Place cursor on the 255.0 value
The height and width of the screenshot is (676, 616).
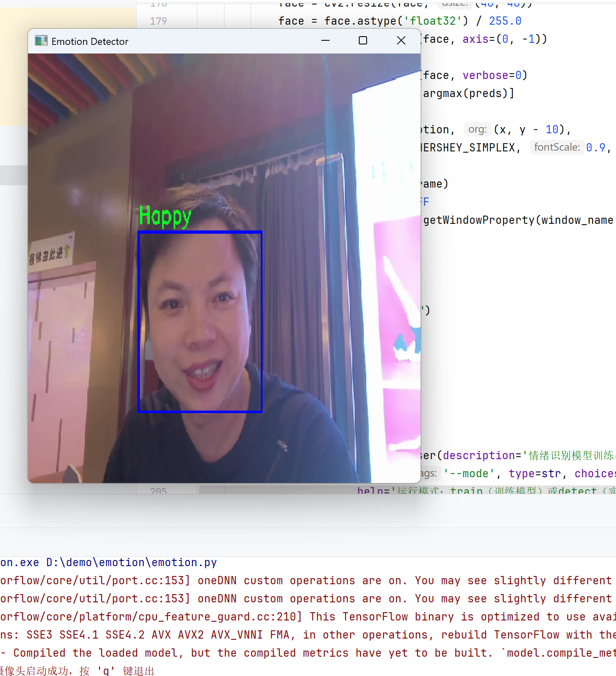[505, 21]
